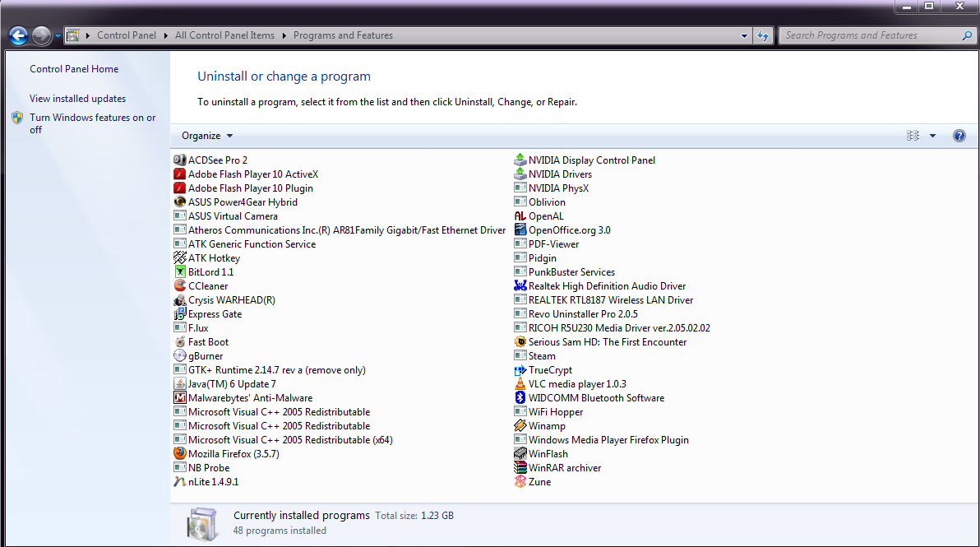
Task: Select Steam in the program list
Action: [x=535, y=355]
